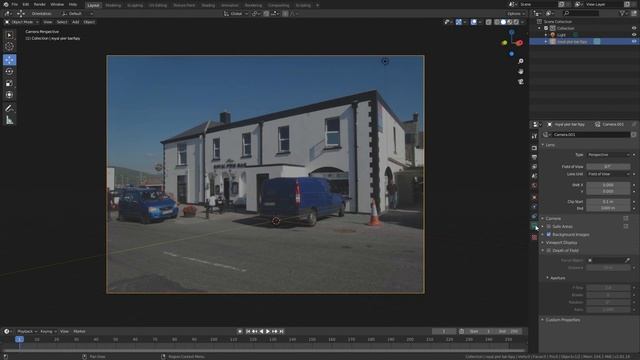Click green Y axis on navigation gizmo
This screenshot has width=640, height=360.
pos(504,42)
